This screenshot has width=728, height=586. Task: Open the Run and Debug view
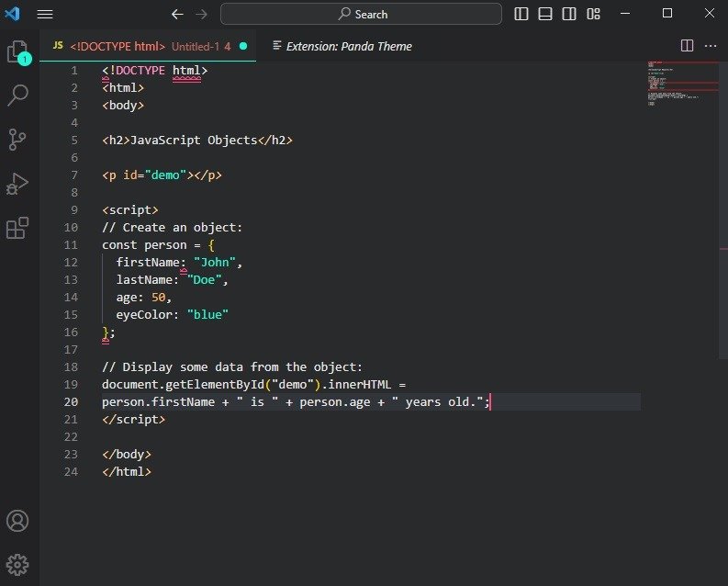[x=17, y=184]
